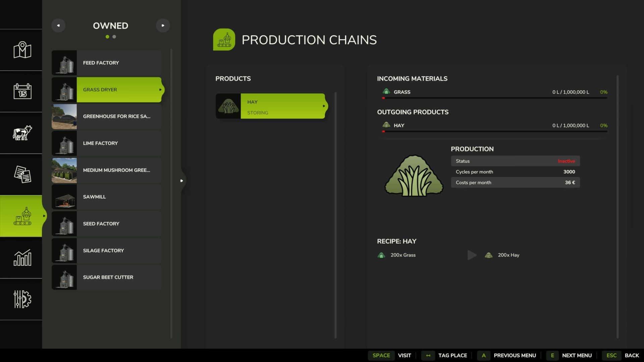Select Feed Factory in owned list
The image size is (644, 362).
[x=107, y=63]
